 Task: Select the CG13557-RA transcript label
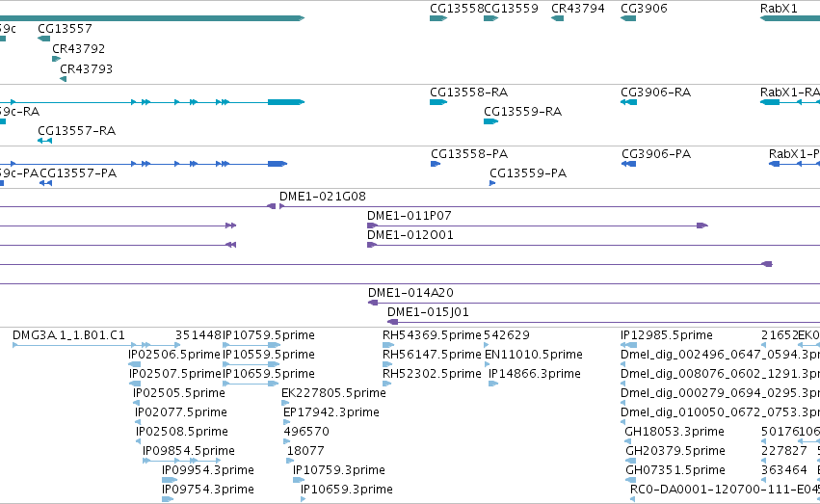click(x=77, y=131)
